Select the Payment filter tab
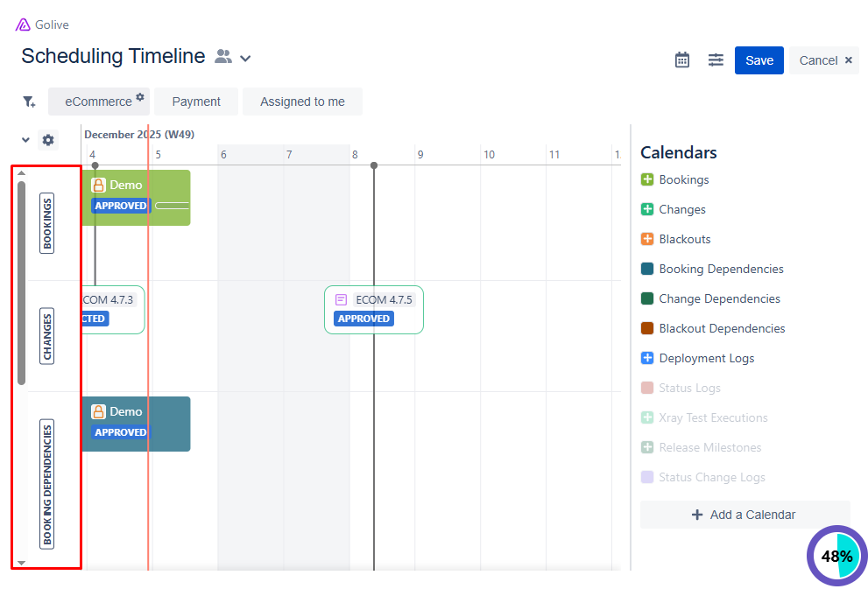The width and height of the screenshot is (868, 589). 196,102
